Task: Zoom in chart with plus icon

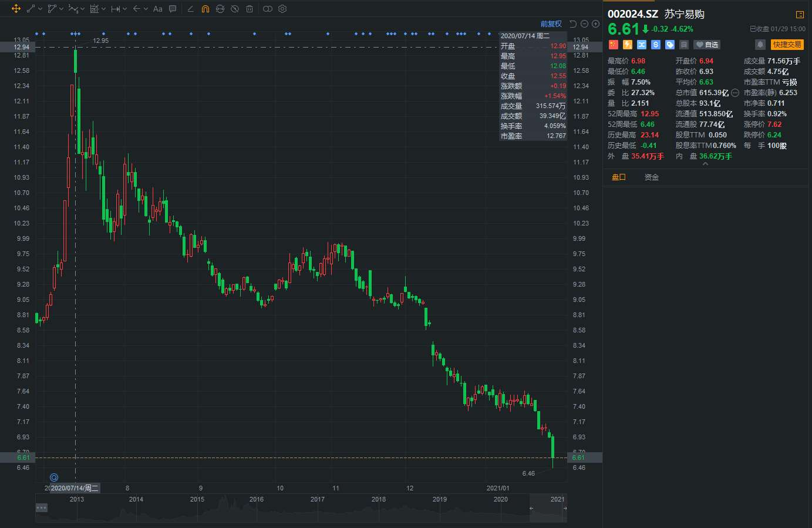Action: click(x=595, y=24)
